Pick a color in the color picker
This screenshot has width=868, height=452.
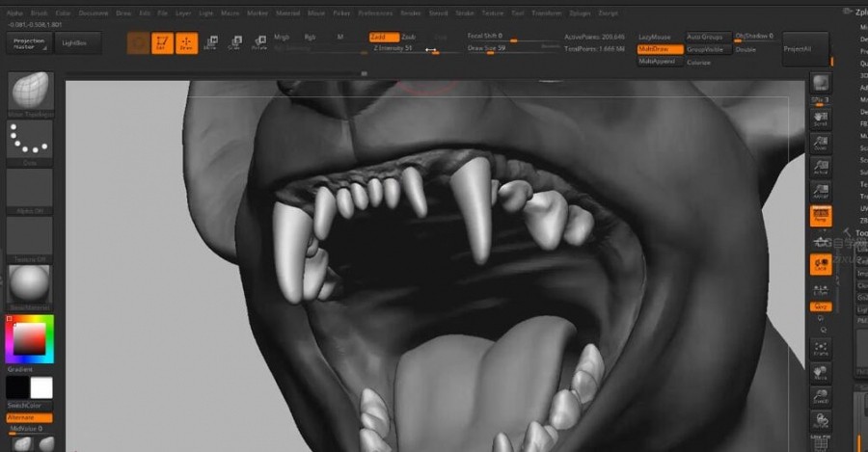pyautogui.click(x=30, y=339)
